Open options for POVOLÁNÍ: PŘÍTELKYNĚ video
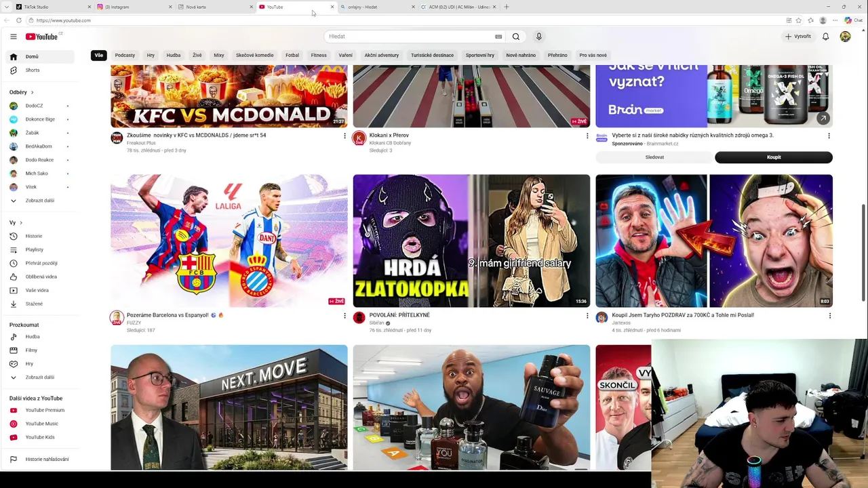Image resolution: width=868 pixels, height=488 pixels. pyautogui.click(x=587, y=316)
